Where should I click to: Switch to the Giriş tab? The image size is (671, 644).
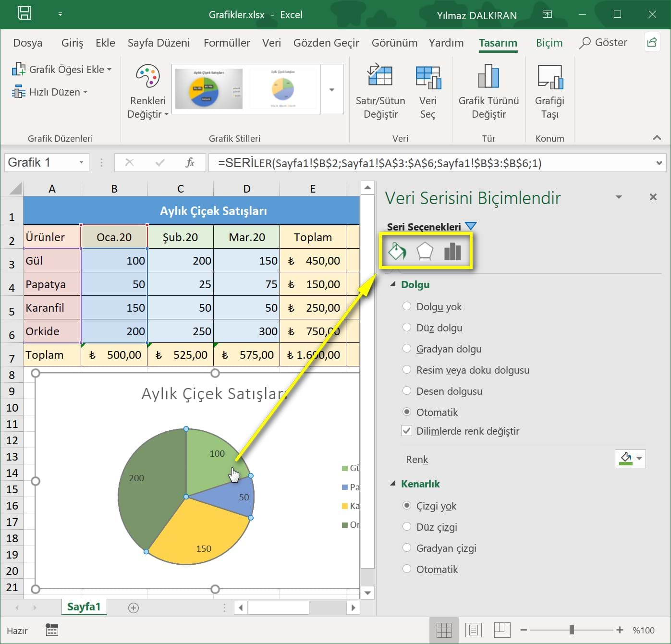72,43
